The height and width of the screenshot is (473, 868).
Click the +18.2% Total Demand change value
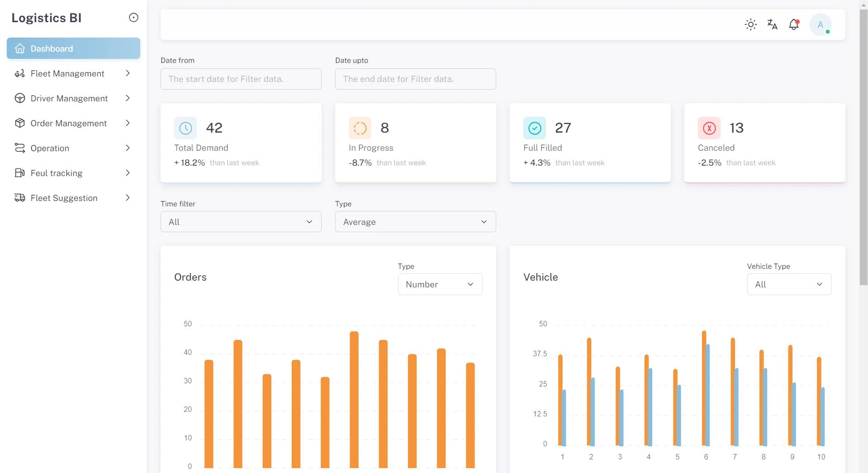click(190, 162)
